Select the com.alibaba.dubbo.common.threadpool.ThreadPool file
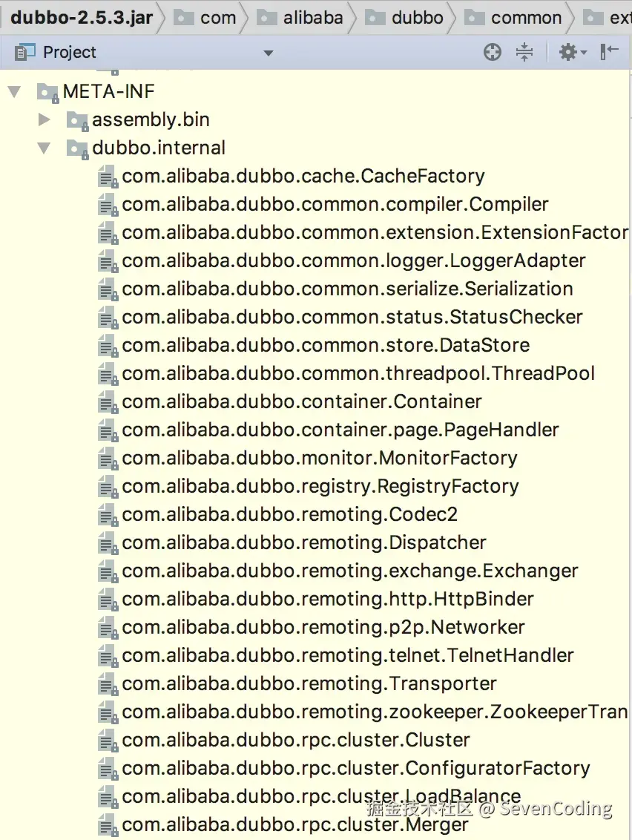 coord(358,374)
